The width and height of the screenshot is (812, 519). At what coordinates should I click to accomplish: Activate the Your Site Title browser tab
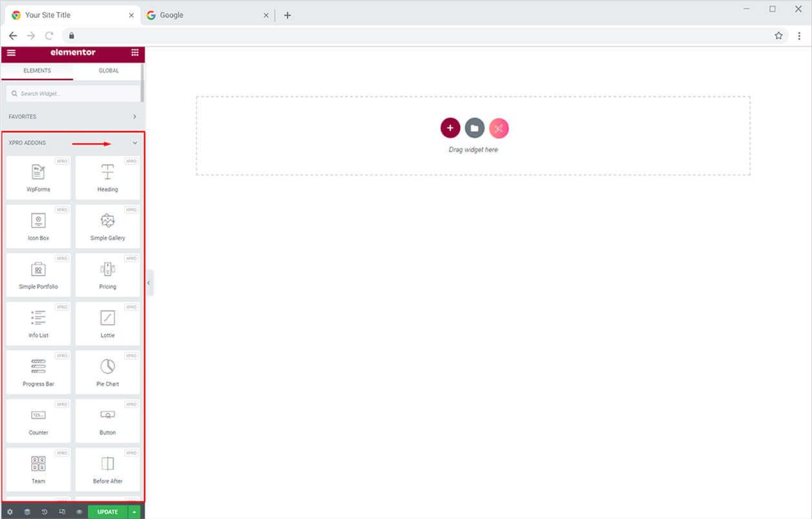coord(71,15)
